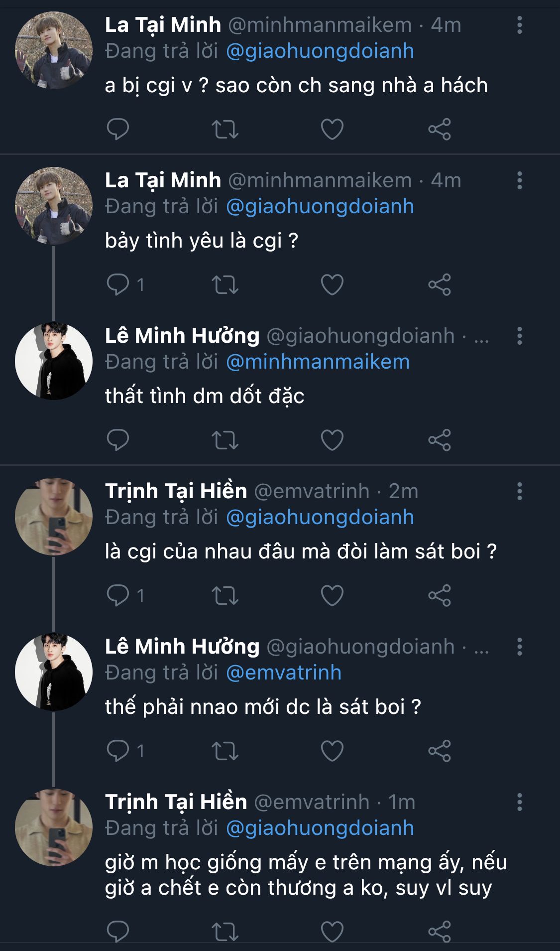Like the "thất tình dm dốt đặc" tweet
Viewport: 560px width, 951px height.
tap(332, 440)
